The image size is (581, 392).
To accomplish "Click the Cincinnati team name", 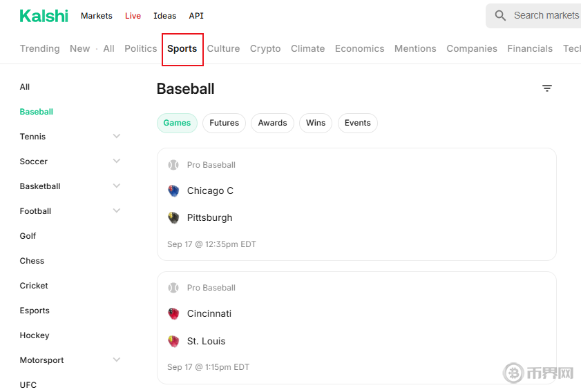I will [209, 313].
